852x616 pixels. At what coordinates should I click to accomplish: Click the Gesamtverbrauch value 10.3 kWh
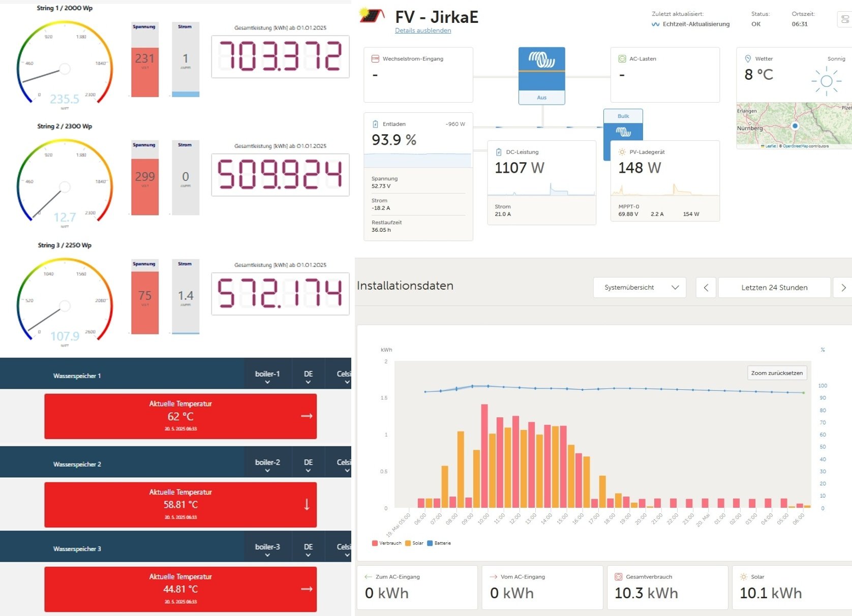(646, 593)
